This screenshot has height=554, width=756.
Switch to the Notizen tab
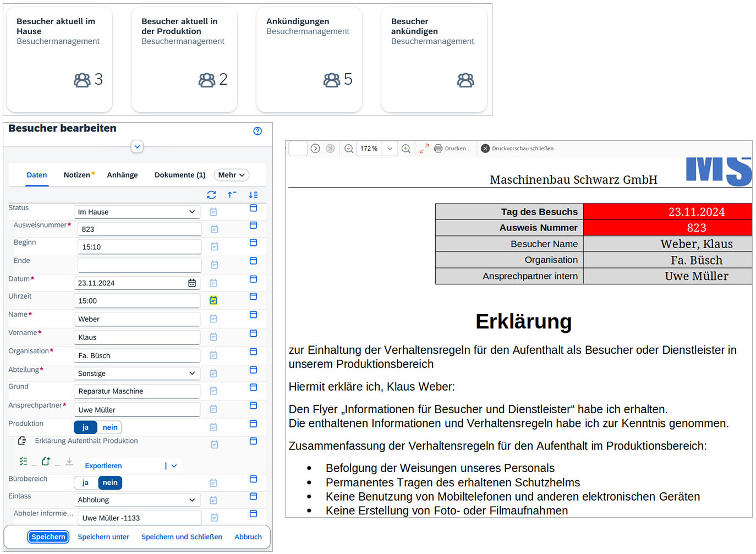point(77,175)
